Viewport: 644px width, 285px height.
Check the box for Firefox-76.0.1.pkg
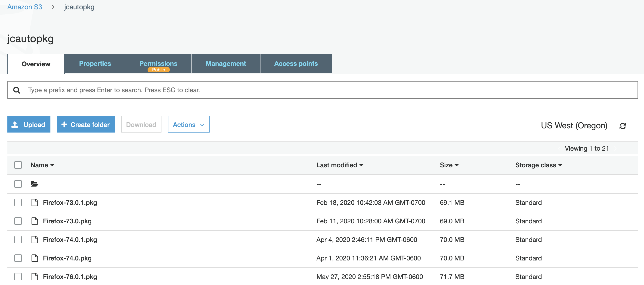pos(18,276)
